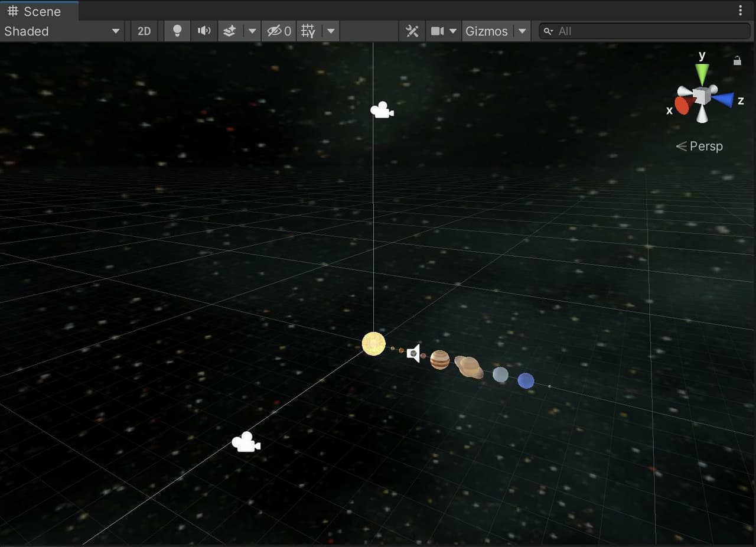
Task: Toggle skybox and effects with the layers icon
Action: point(230,31)
